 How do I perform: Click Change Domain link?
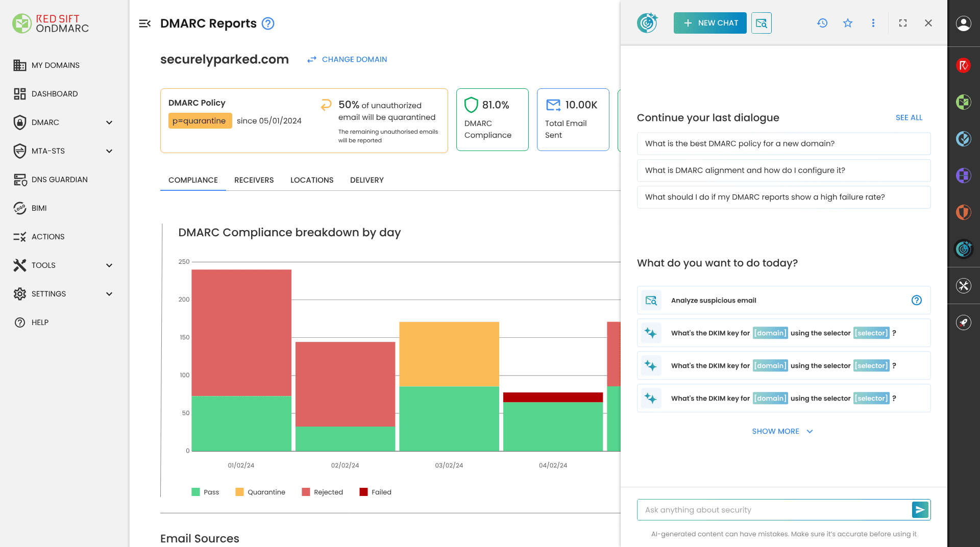point(347,59)
